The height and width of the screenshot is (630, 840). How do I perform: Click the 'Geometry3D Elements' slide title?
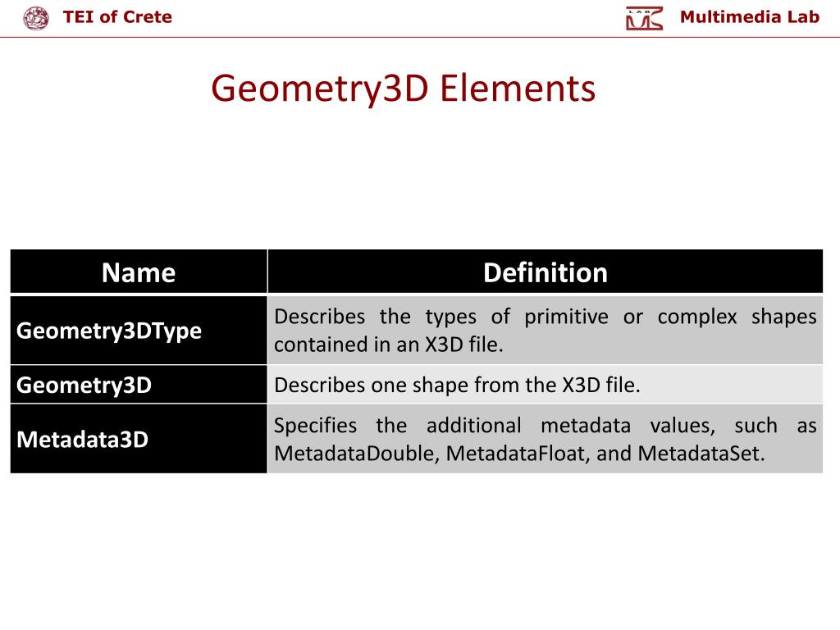coord(404,89)
